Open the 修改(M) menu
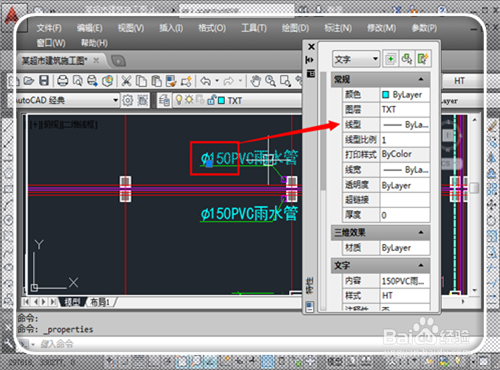Viewport: 500px width, 370px height. (382, 28)
